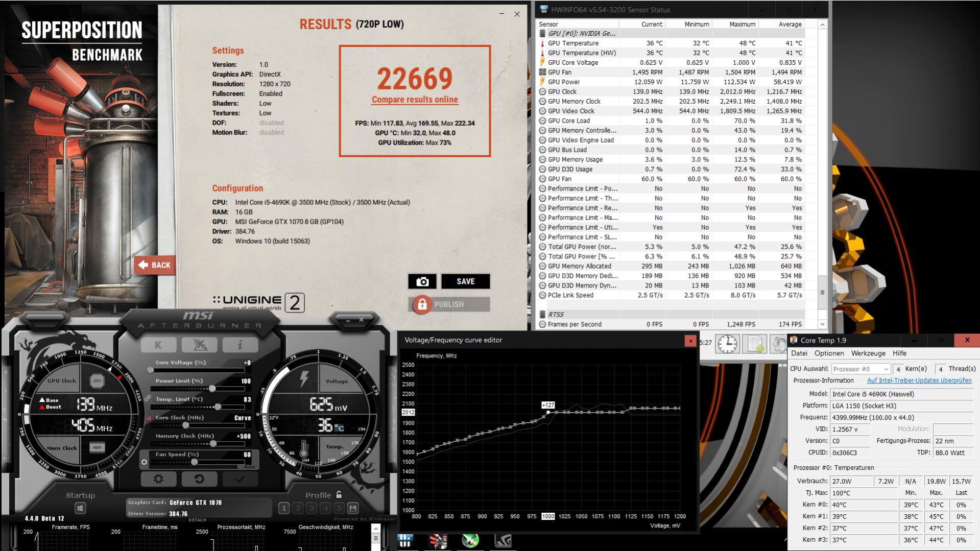Screen dimensions: 980x551
Task: Open the Optionen menu in Core Temp
Action: (829, 353)
